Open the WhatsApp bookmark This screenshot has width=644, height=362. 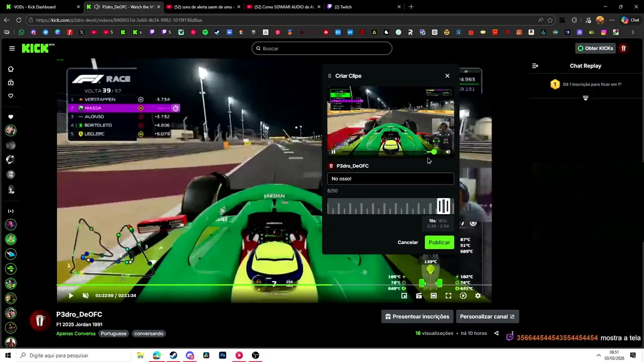pyautogui.click(x=21, y=32)
